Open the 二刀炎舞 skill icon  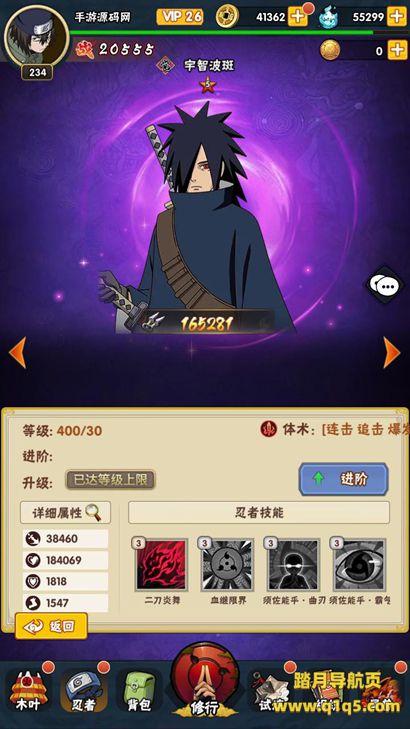point(161,564)
